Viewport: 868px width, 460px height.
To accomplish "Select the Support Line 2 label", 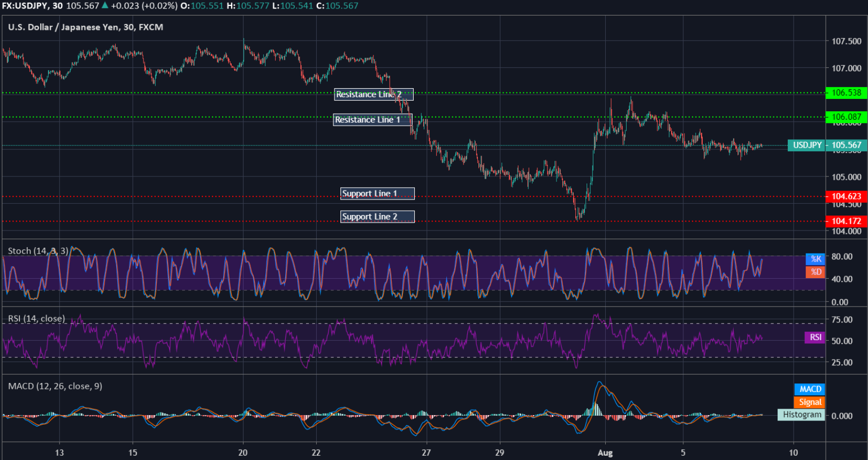I will pyautogui.click(x=377, y=217).
